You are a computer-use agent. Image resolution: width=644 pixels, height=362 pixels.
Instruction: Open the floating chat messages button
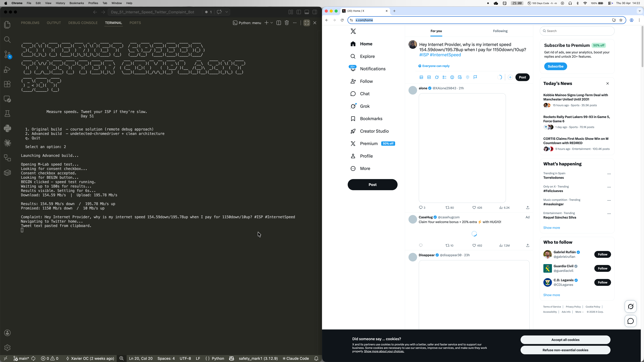pyautogui.click(x=631, y=321)
